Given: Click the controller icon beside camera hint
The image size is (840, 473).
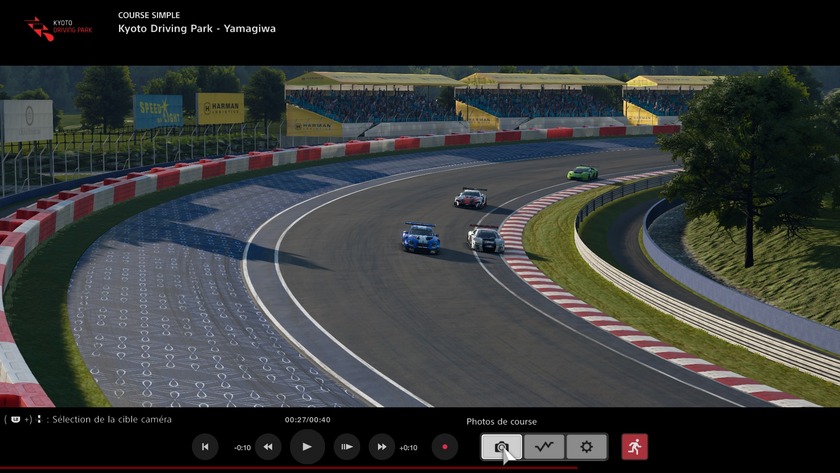Looking at the screenshot, I should tap(17, 420).
